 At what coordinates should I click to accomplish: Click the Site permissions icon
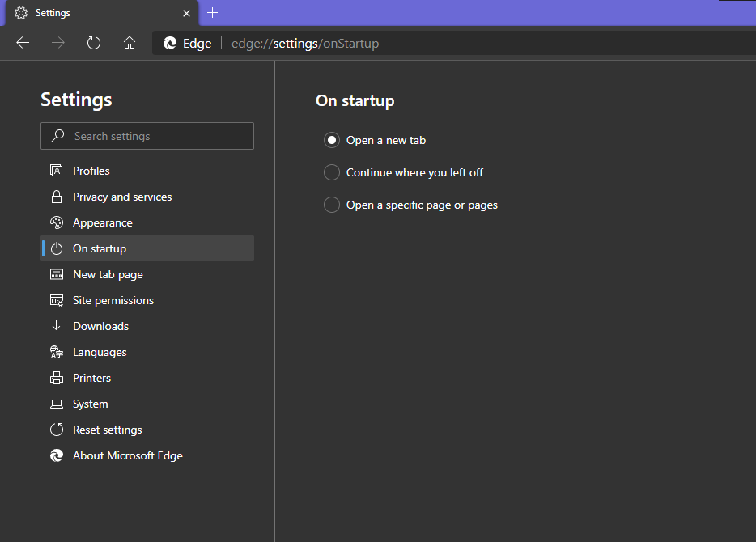(57, 300)
